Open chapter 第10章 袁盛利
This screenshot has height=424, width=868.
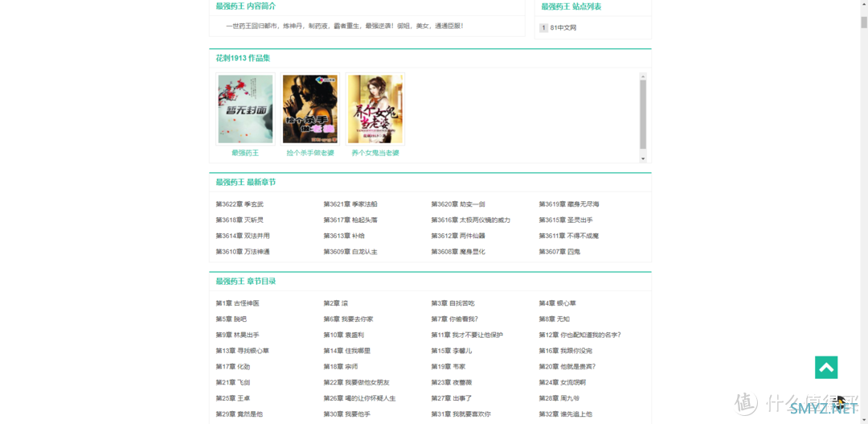[344, 335]
